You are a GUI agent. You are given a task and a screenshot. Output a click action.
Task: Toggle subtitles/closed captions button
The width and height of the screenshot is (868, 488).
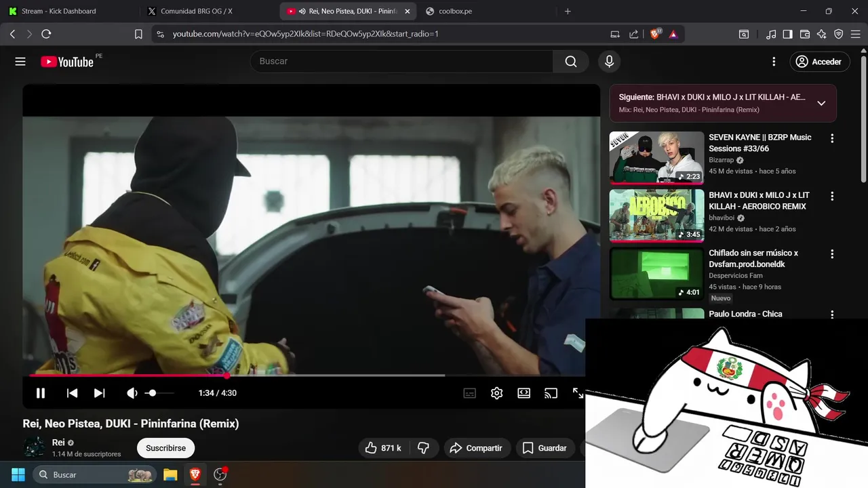point(469,393)
